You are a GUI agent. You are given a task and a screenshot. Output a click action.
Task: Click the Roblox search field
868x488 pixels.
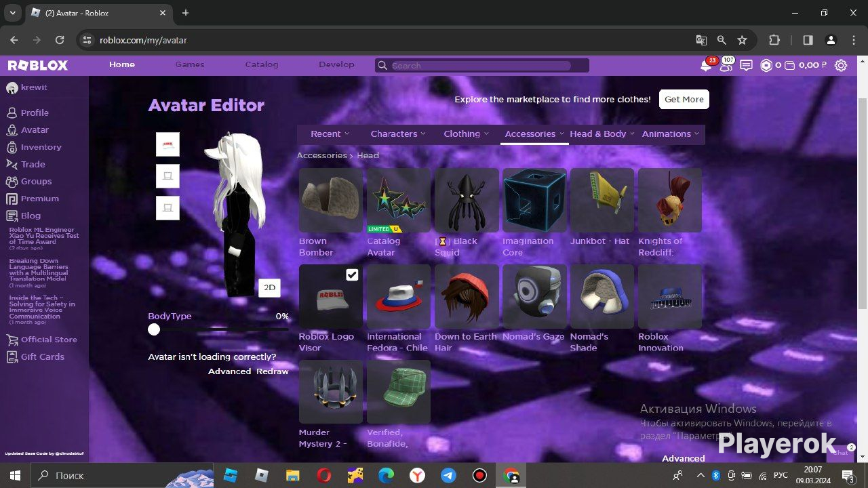482,66
